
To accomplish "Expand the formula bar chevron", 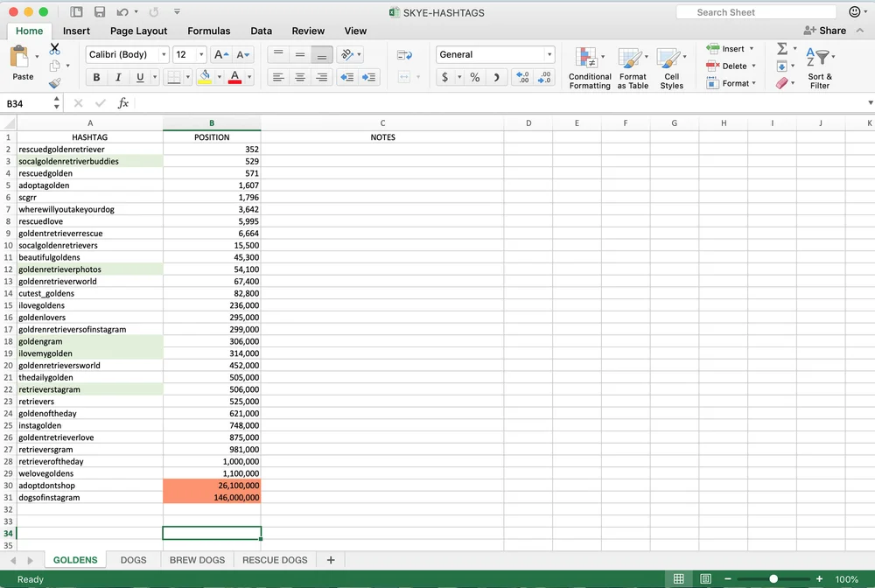I will click(x=870, y=103).
